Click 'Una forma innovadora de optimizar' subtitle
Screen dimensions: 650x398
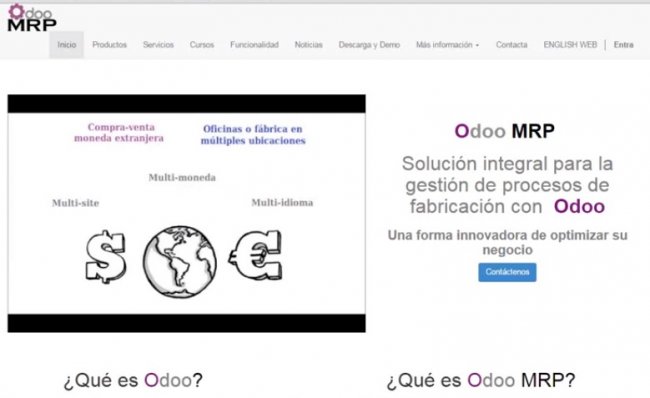pyautogui.click(x=507, y=243)
